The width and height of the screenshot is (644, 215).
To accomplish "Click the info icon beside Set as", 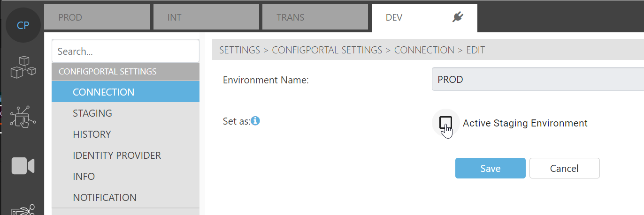I will [256, 121].
